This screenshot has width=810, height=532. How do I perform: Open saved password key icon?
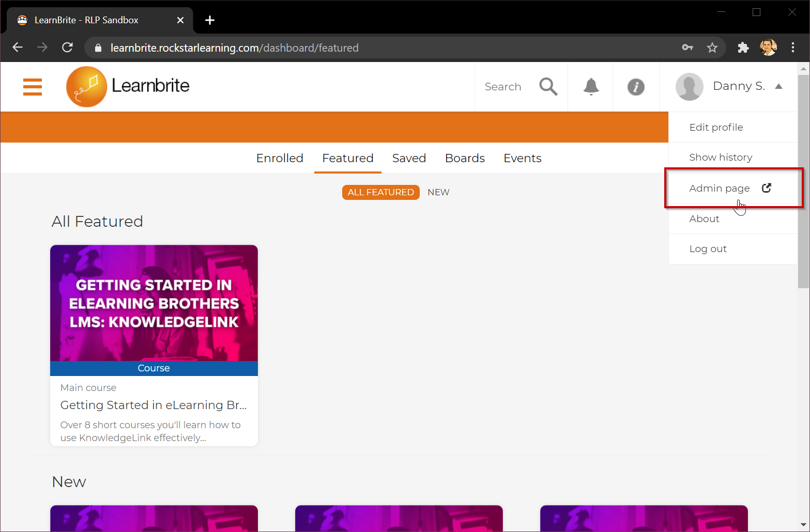pos(687,48)
